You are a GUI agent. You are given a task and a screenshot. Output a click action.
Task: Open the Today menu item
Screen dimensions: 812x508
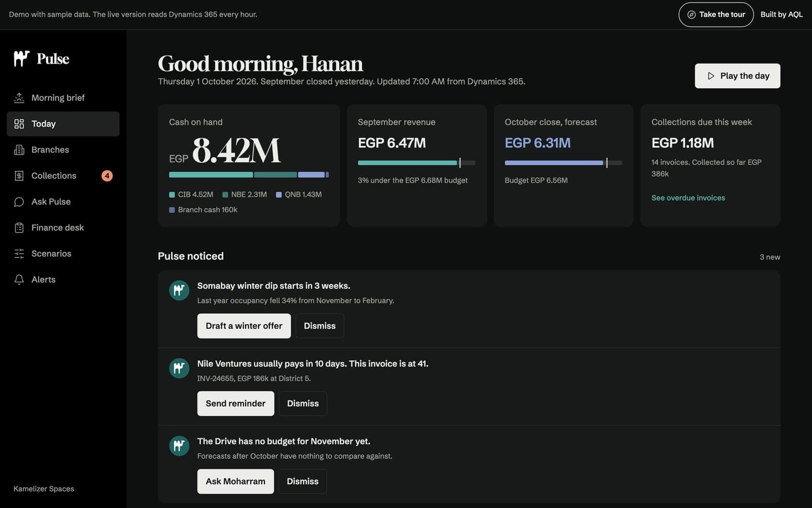coord(63,124)
